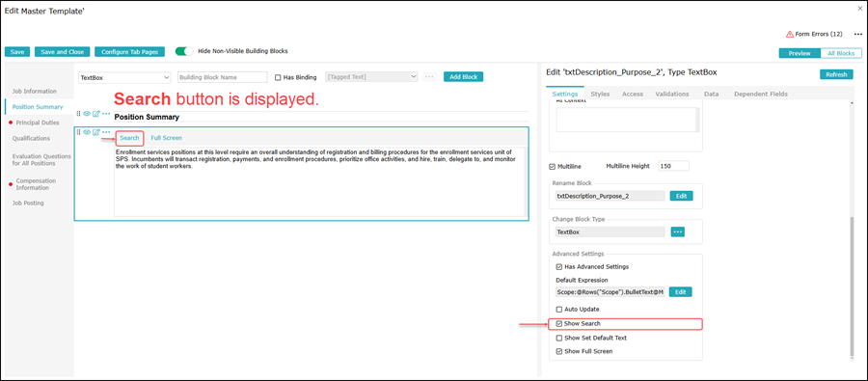Open the Tagged Text dropdown

tap(372, 77)
